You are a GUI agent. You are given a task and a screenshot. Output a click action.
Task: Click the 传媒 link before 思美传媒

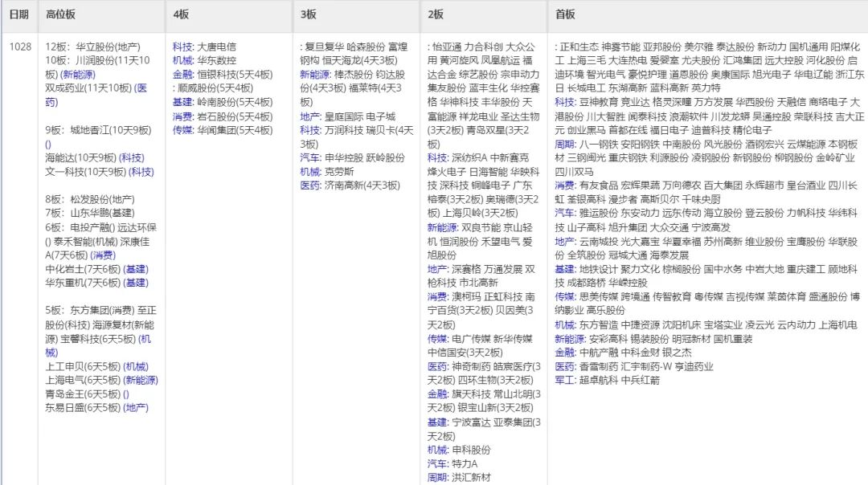click(x=565, y=297)
